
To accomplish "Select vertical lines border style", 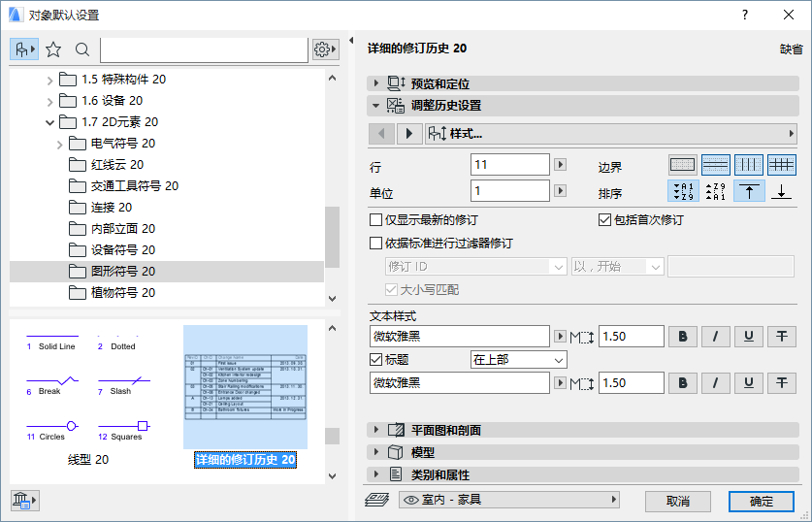I will tap(749, 165).
